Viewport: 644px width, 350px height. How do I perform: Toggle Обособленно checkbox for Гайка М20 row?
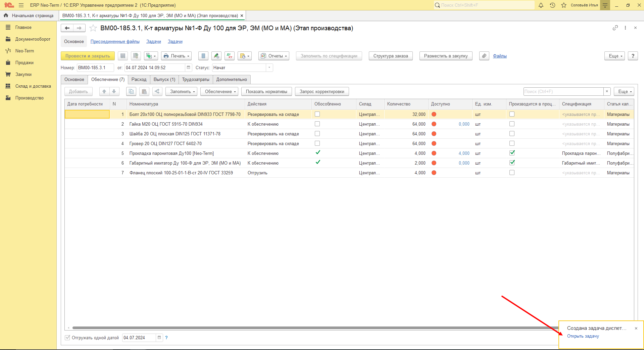[x=317, y=124]
